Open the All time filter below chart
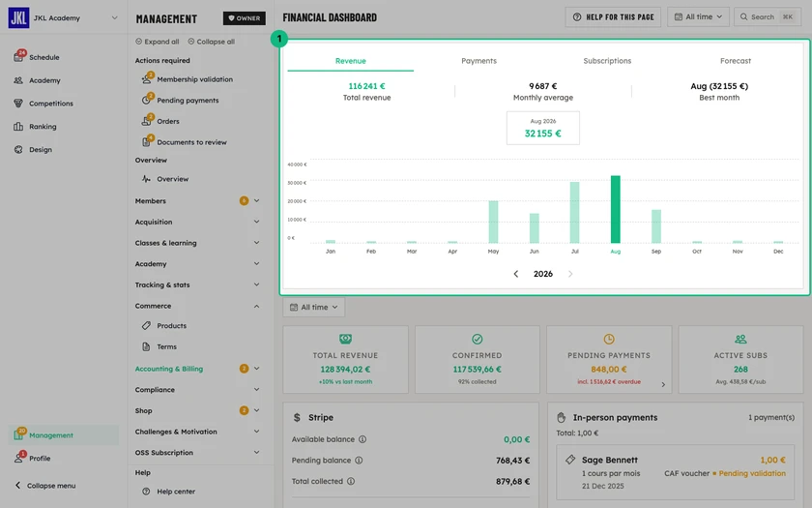The image size is (812, 508). (x=314, y=307)
